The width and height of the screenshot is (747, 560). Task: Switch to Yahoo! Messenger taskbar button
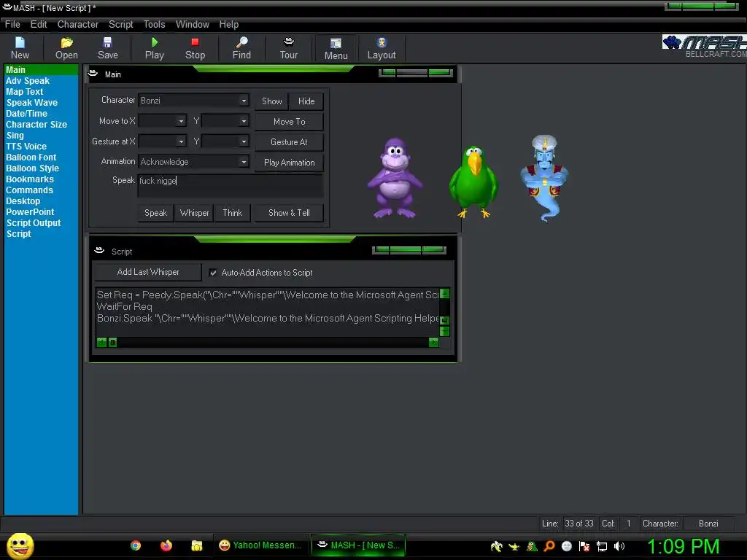coord(260,545)
